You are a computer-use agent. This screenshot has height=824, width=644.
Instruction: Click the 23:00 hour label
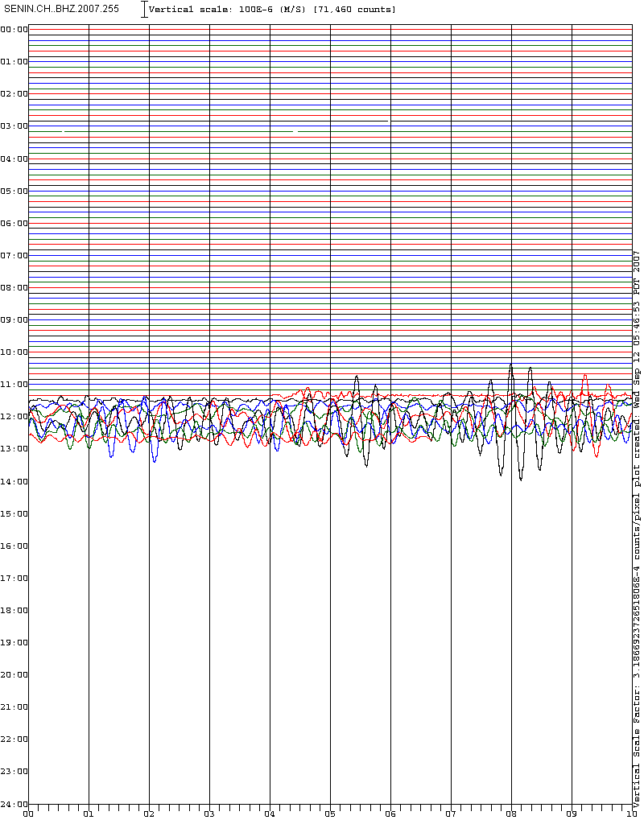pos(14,772)
